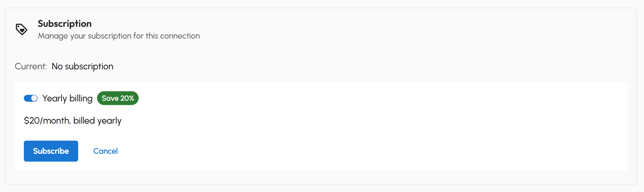644x192 pixels.
Task: Click the subscription price tag icon
Action: click(21, 29)
